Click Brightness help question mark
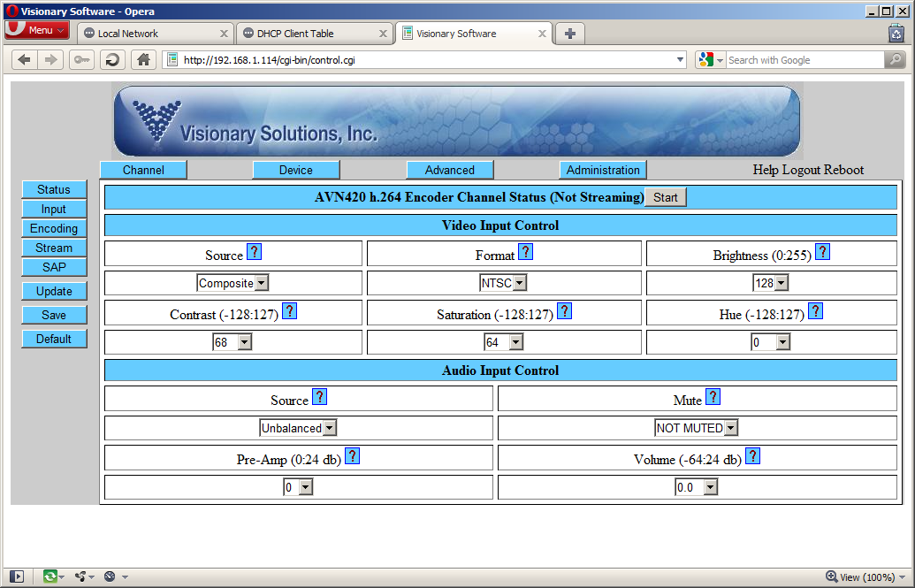This screenshot has width=915, height=588. tap(822, 252)
